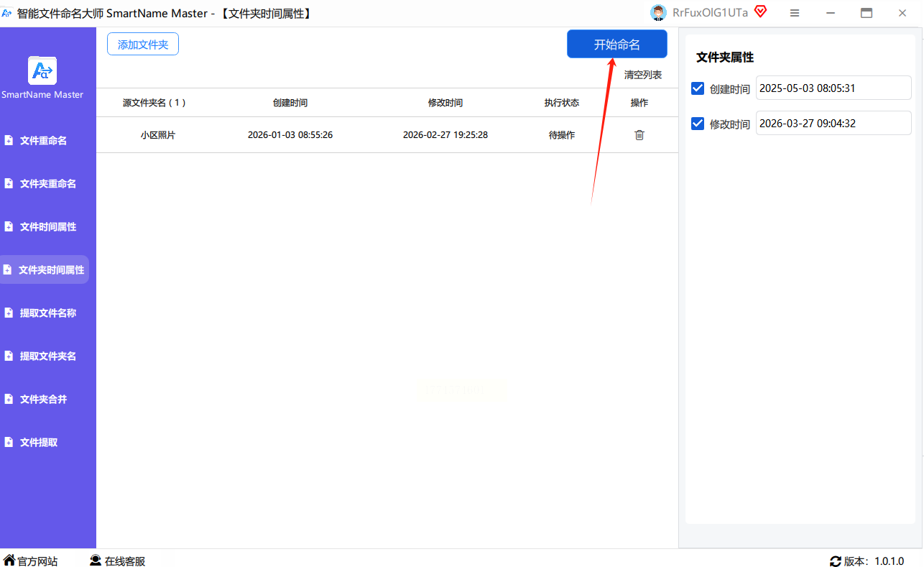Click the 添加文件夹 button
The image size is (924, 567).
point(143,45)
